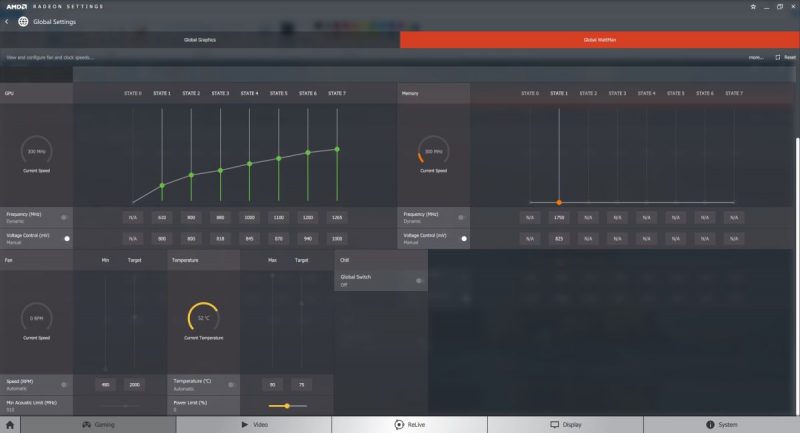Viewport: 800px width, 433px height.
Task: Select Memory frequency field 1750
Action: [x=559, y=217]
